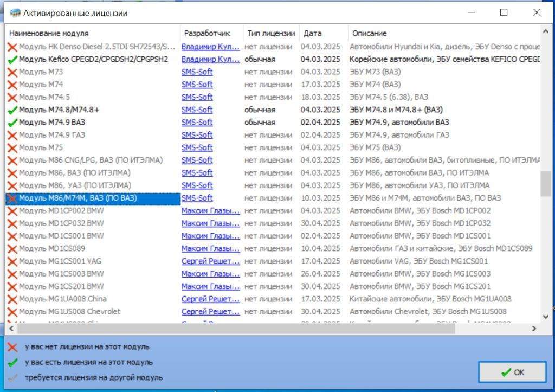555x392 pixels.
Task: Select the Модуль M86, ВАЗ (ПО ИТЭЛМА) row name
Action: click(74, 173)
